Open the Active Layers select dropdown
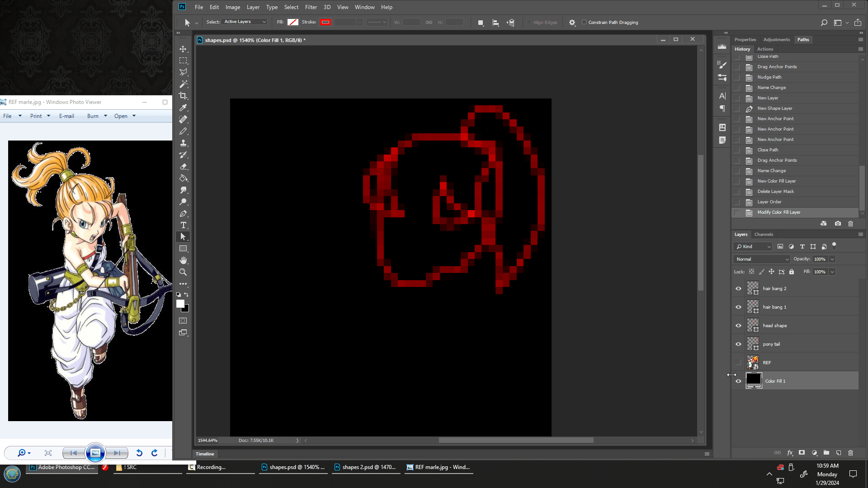 (245, 22)
